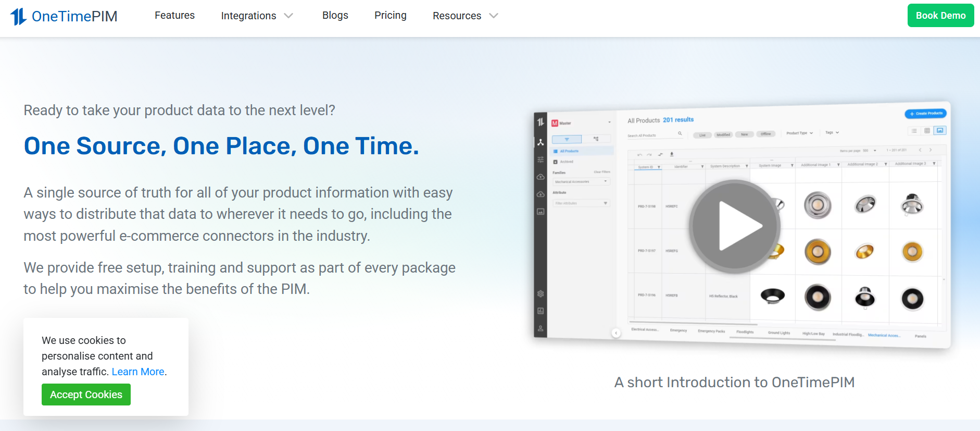Click the Book Demo button
980x431 pixels.
point(940,16)
